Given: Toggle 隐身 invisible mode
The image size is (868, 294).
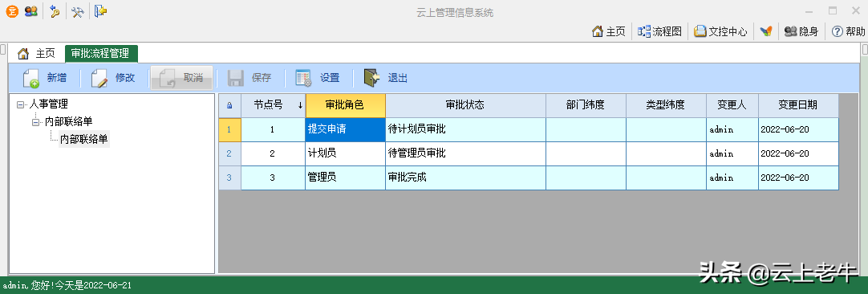Looking at the screenshot, I should click(801, 31).
